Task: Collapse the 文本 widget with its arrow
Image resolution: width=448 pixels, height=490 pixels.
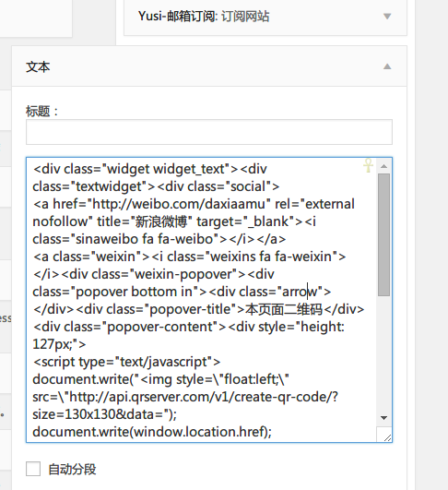Action: tap(387, 66)
